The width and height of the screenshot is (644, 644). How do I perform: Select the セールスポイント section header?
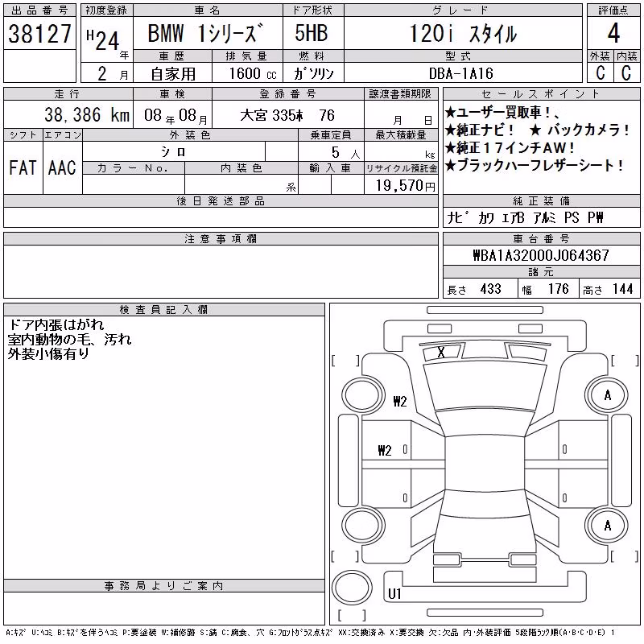[x=541, y=94]
